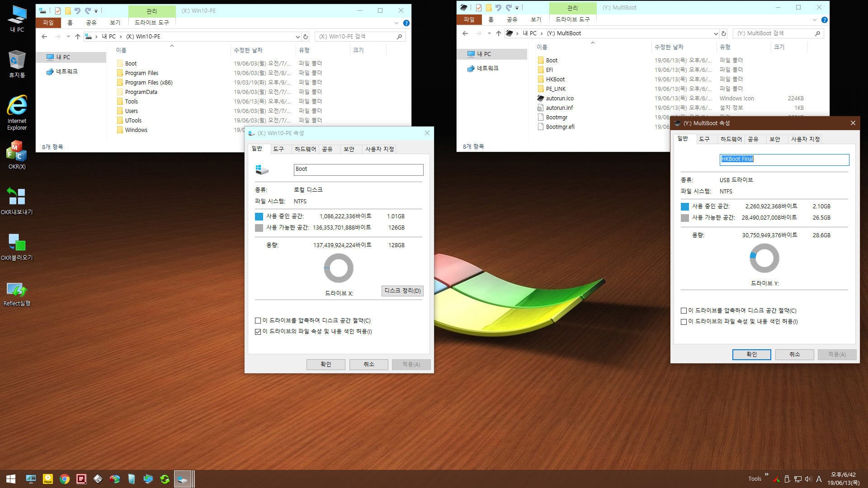Click the Tools folder in Win10-PE explorer

132,101
